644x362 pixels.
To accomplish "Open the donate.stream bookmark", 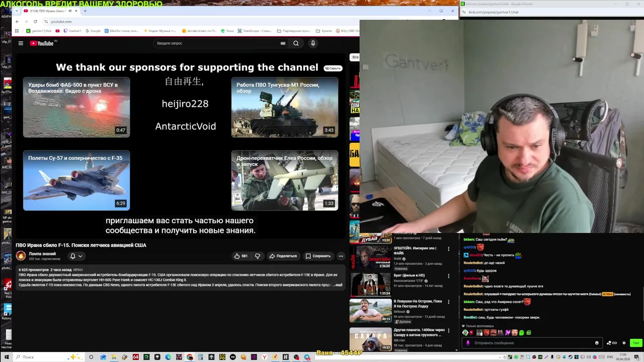I will (x=199, y=31).
